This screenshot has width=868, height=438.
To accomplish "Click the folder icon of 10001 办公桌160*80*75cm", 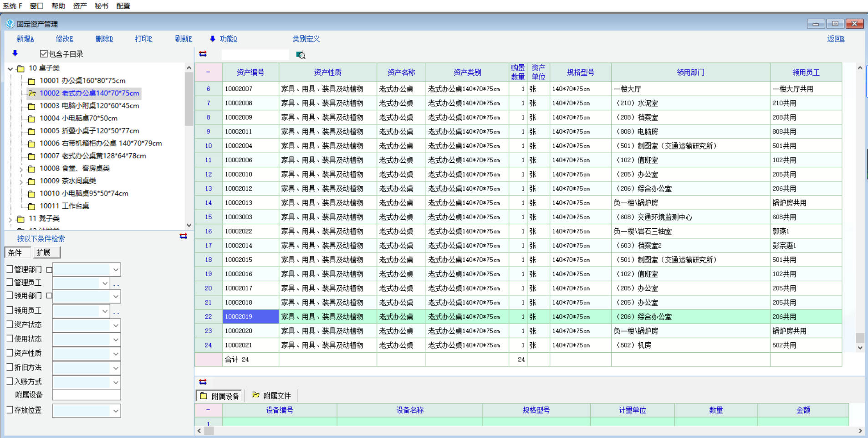I will point(32,81).
